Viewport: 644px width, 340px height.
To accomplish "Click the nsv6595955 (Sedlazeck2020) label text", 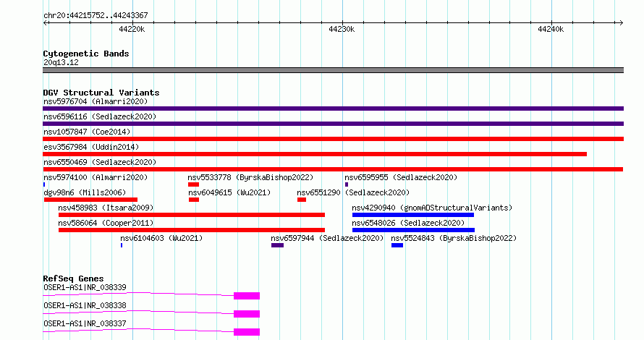I will [401, 177].
